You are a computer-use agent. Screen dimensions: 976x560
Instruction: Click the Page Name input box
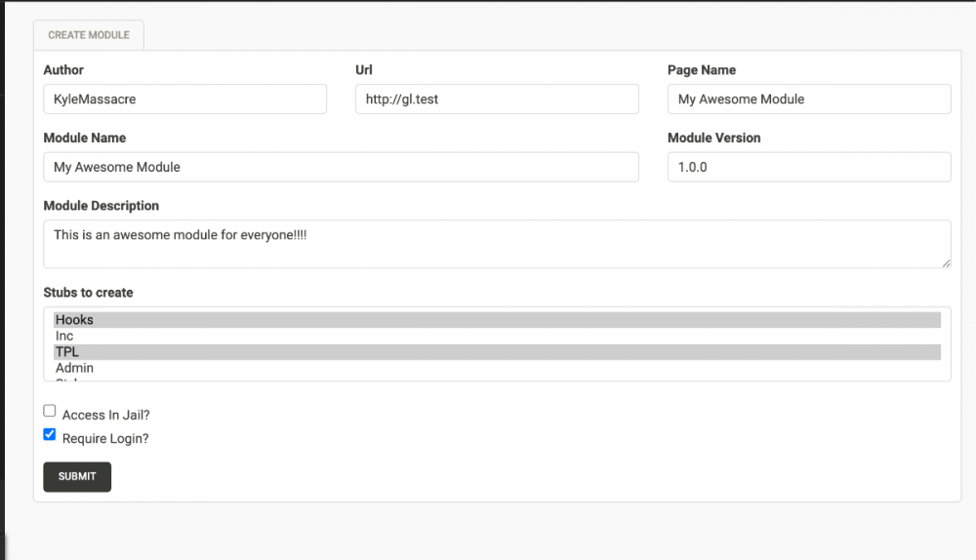tap(808, 99)
